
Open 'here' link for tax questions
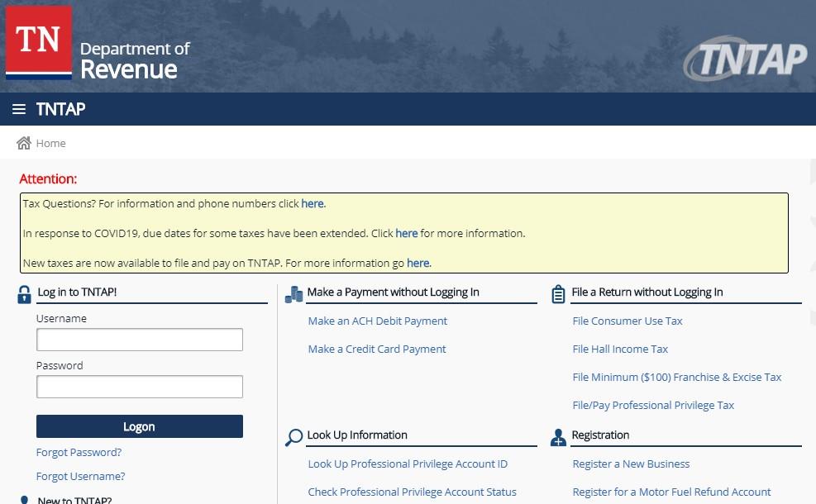(x=313, y=203)
